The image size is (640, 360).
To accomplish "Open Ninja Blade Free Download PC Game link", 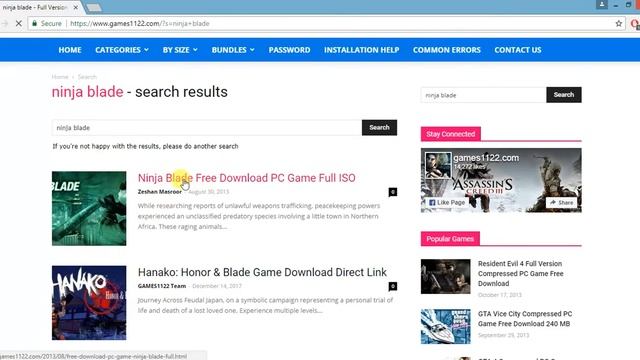I will (x=247, y=178).
